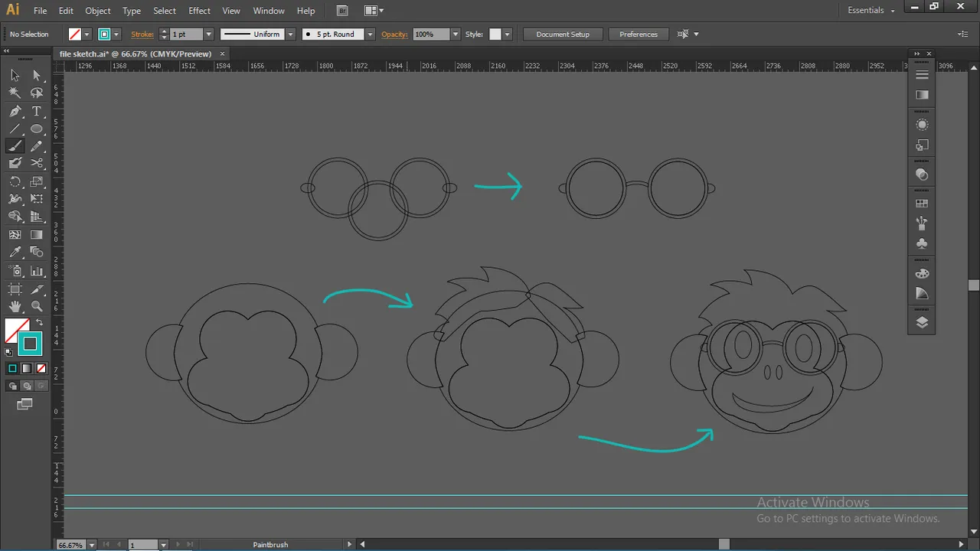Select the Scissors tool

[x=37, y=163]
